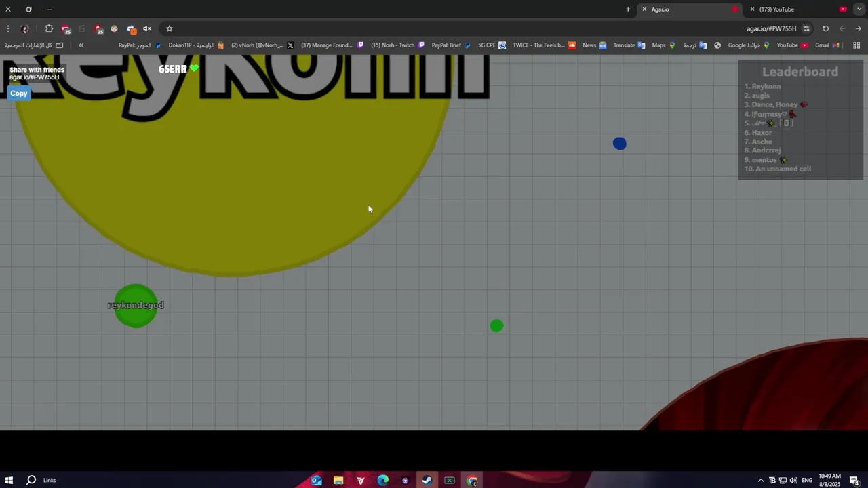Copy the party link
Screen dimensions: 868x488
(19, 94)
